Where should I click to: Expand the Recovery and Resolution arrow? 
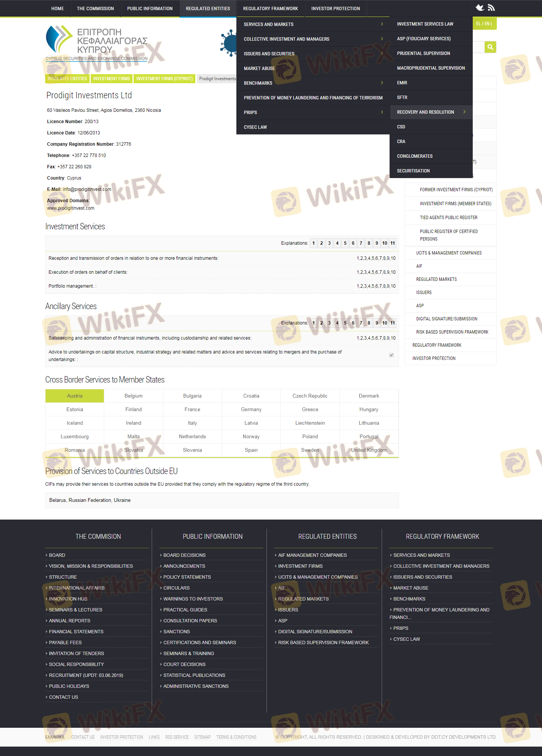(464, 112)
